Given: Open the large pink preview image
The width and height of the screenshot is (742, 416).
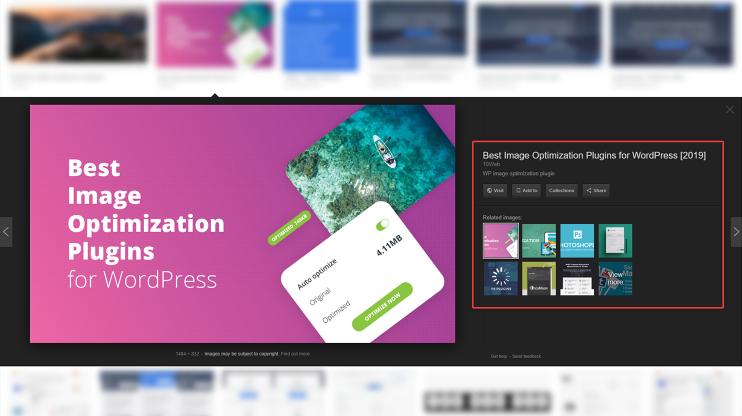Looking at the screenshot, I should pyautogui.click(x=242, y=224).
